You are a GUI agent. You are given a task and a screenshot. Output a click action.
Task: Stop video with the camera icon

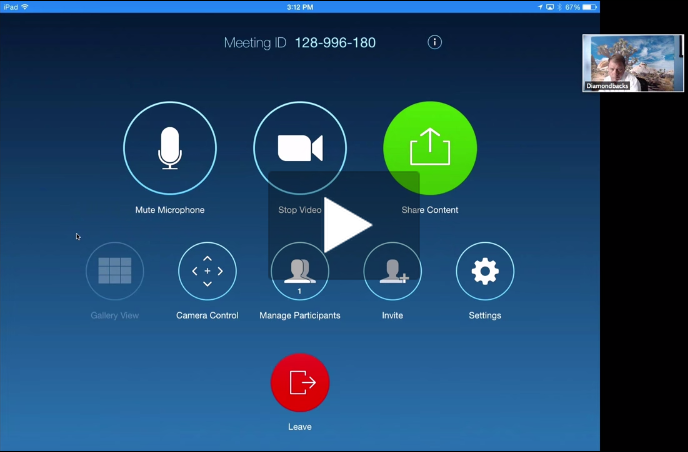coord(299,148)
